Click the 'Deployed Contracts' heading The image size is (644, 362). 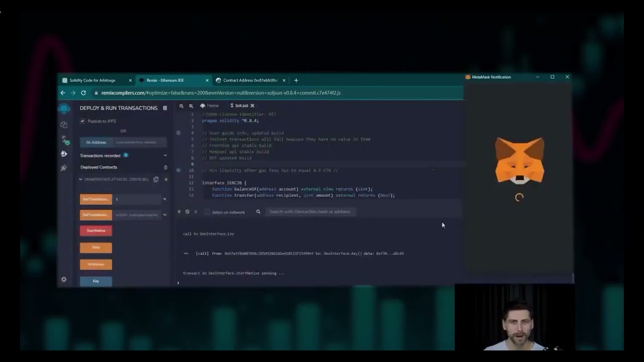(99, 167)
